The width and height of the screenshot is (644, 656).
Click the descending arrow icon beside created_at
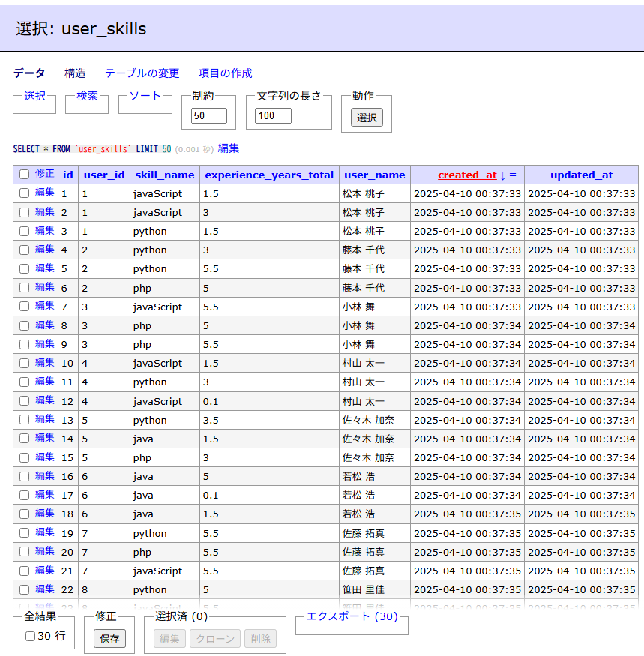(502, 175)
